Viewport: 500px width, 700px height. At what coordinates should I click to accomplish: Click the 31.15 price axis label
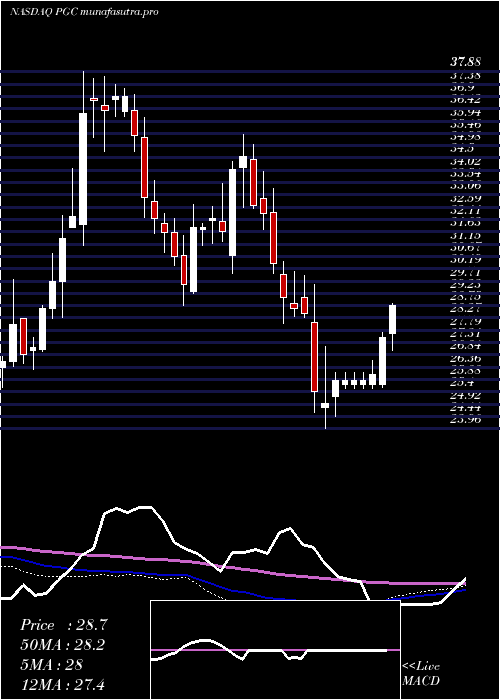point(465,235)
